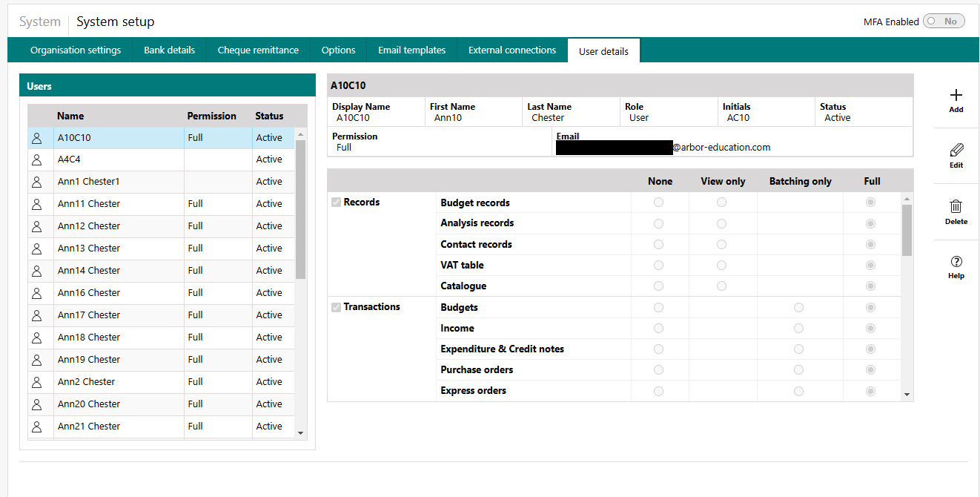The height and width of the screenshot is (497, 980).
Task: Click the Add user plus icon
Action: [956, 96]
